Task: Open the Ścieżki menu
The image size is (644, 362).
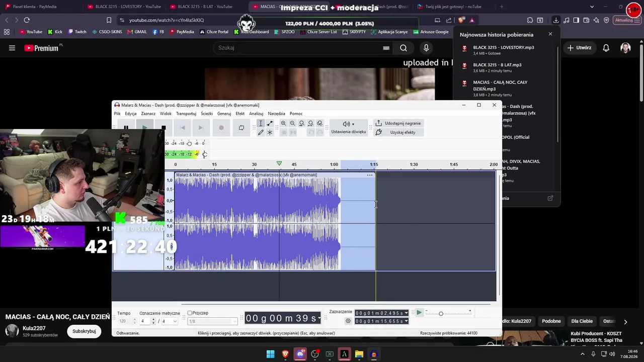Action: (207, 114)
